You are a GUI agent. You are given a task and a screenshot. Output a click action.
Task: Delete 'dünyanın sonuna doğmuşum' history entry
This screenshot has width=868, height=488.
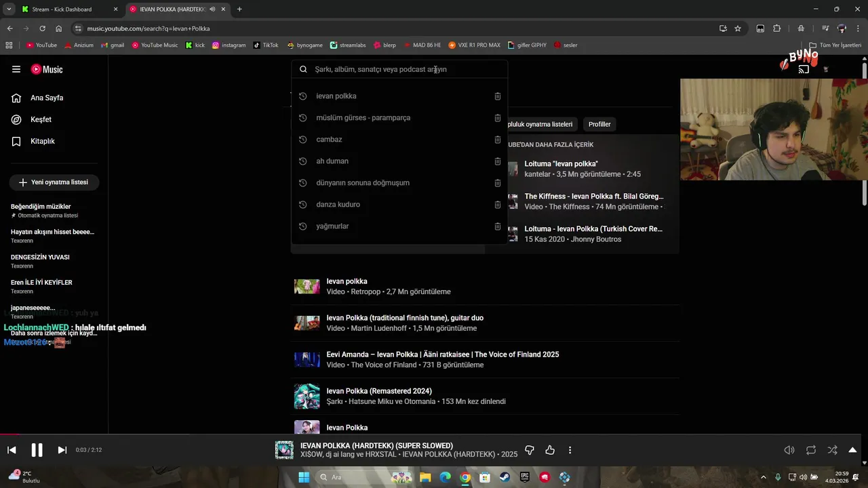497,183
